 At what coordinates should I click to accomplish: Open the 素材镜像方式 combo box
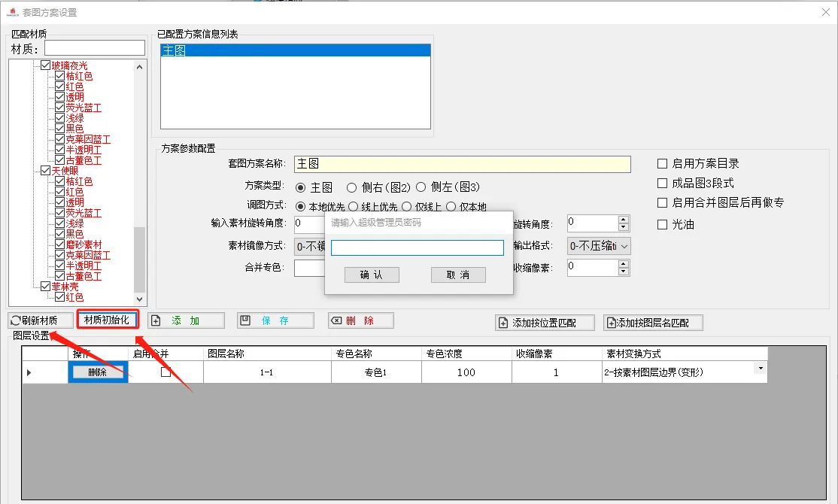click(310, 246)
